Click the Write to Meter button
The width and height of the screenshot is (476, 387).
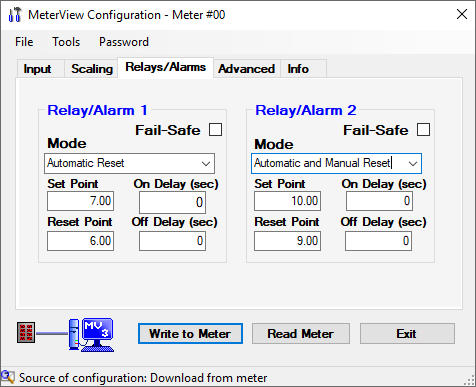[x=190, y=333]
